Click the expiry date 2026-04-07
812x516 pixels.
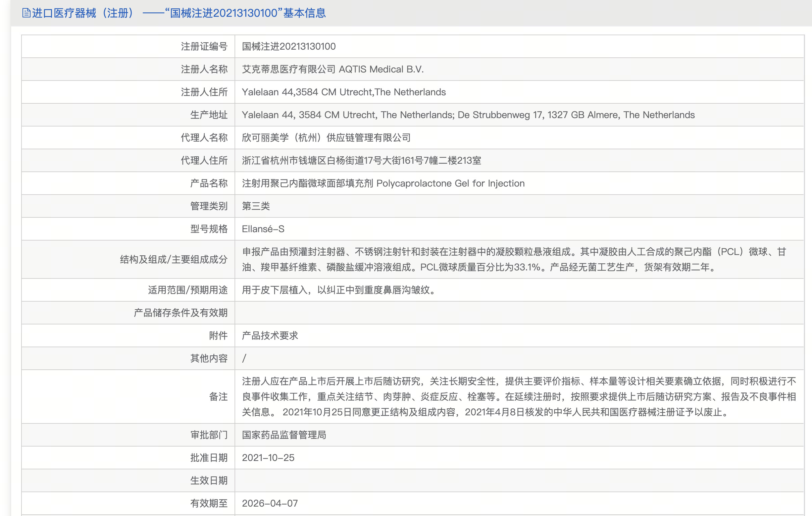(x=270, y=504)
